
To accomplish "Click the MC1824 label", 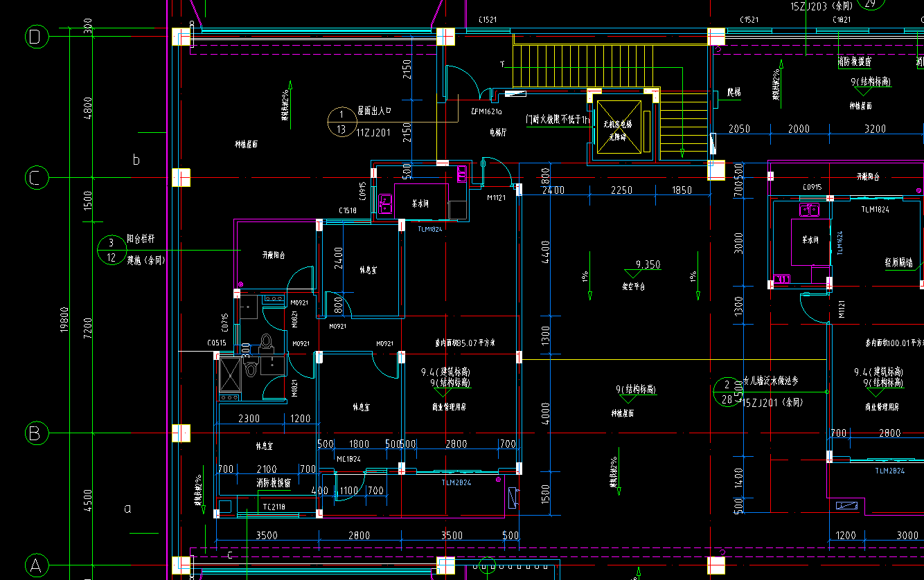I will coord(349,459).
